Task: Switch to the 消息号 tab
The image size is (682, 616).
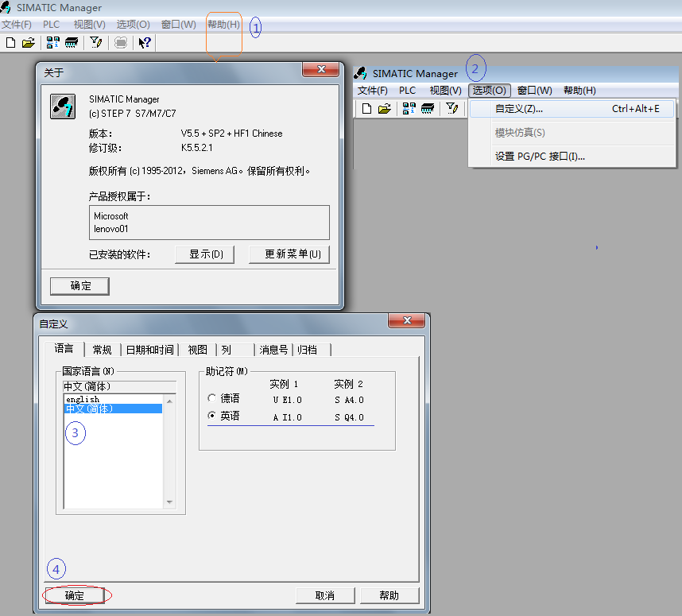Action: click(273, 350)
